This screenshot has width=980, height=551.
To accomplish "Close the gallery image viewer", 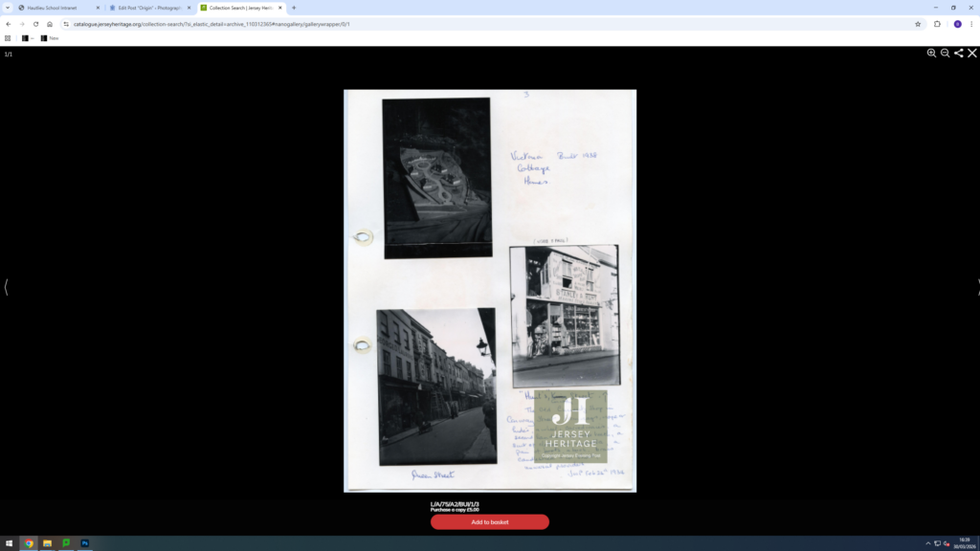I will [972, 54].
